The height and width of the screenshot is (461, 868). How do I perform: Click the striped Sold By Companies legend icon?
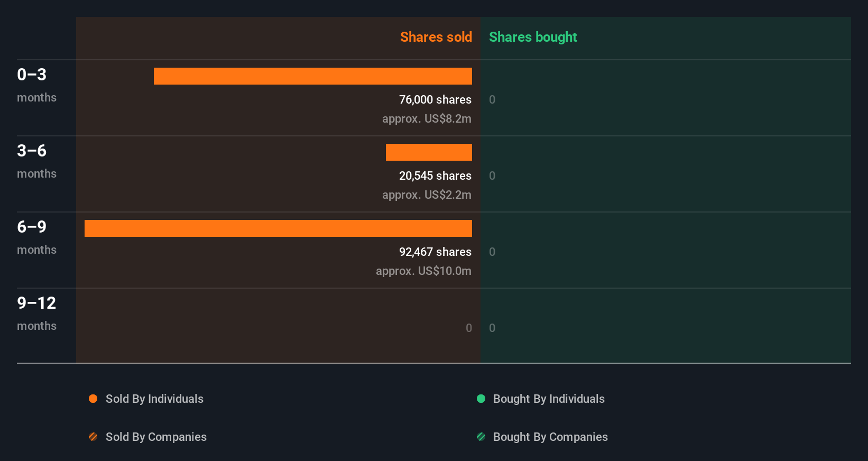[93, 437]
